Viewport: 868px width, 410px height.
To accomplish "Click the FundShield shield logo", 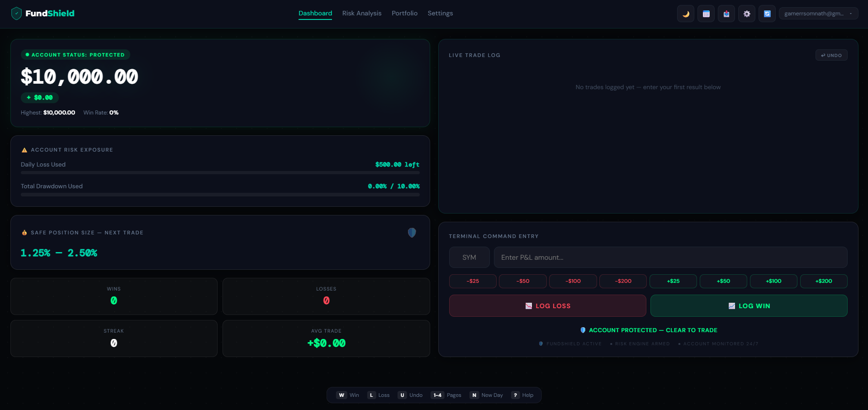I will pyautogui.click(x=16, y=13).
